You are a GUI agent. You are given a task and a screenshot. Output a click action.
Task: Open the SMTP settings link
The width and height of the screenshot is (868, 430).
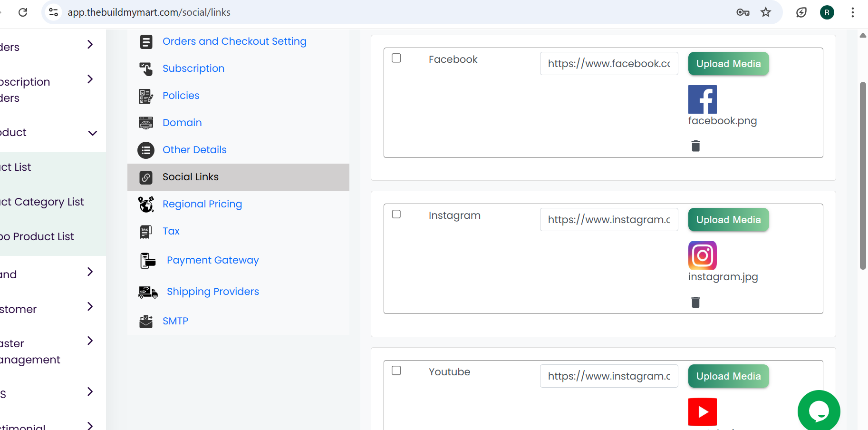tap(175, 321)
